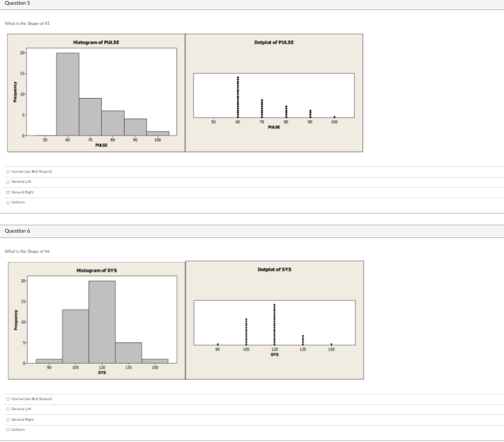Select Normal (aka Bell Shaped) for Question 5

[x=7, y=171]
